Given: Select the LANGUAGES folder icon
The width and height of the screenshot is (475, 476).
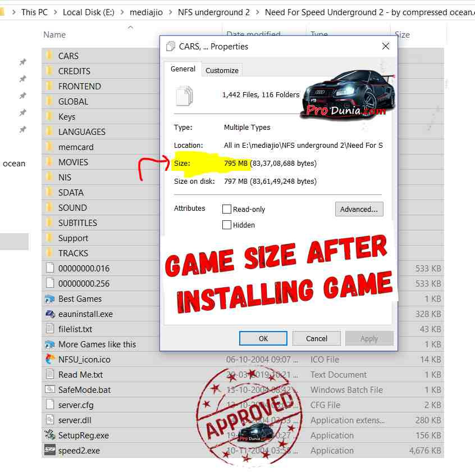Looking at the screenshot, I should [48, 132].
